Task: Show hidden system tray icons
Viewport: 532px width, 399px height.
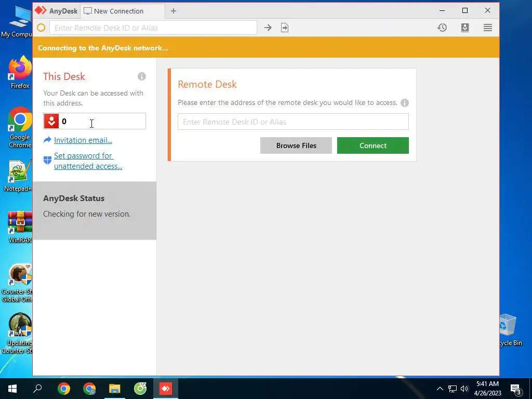Action: coord(440,389)
